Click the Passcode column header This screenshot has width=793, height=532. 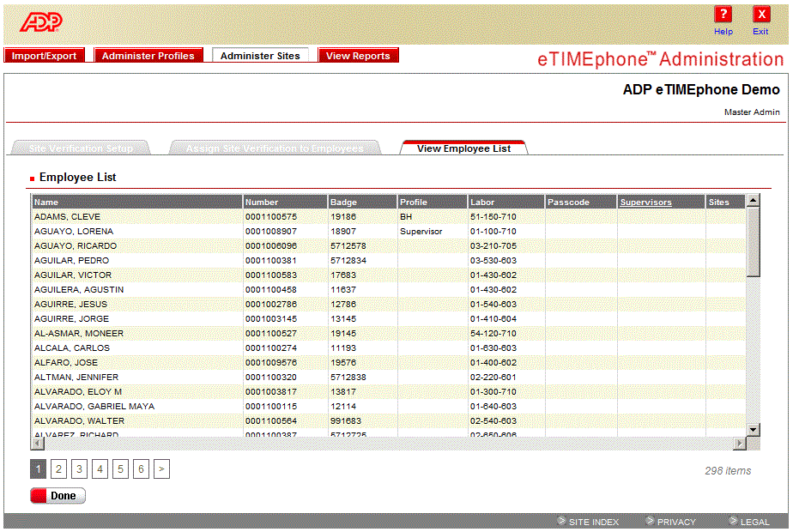click(581, 202)
